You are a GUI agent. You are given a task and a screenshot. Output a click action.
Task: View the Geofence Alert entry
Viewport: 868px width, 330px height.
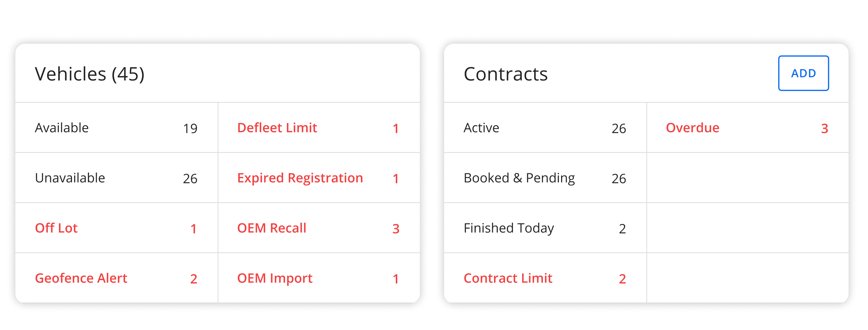116,278
